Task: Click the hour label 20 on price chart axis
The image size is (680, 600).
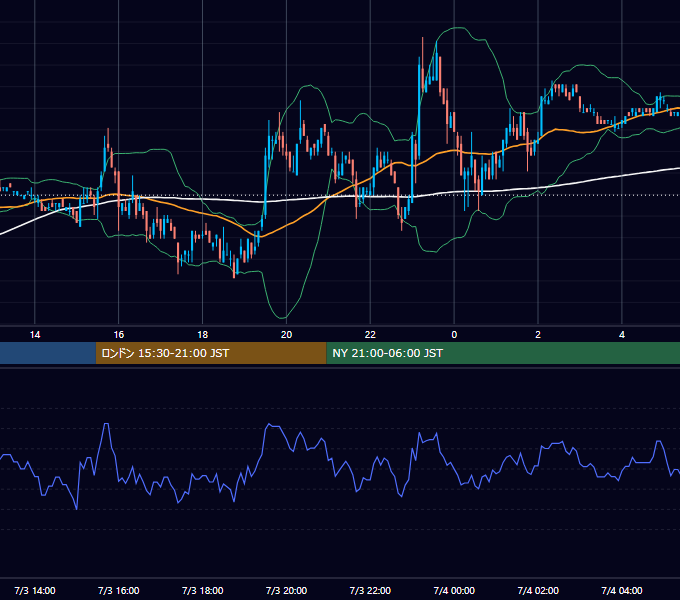Action: pos(286,335)
